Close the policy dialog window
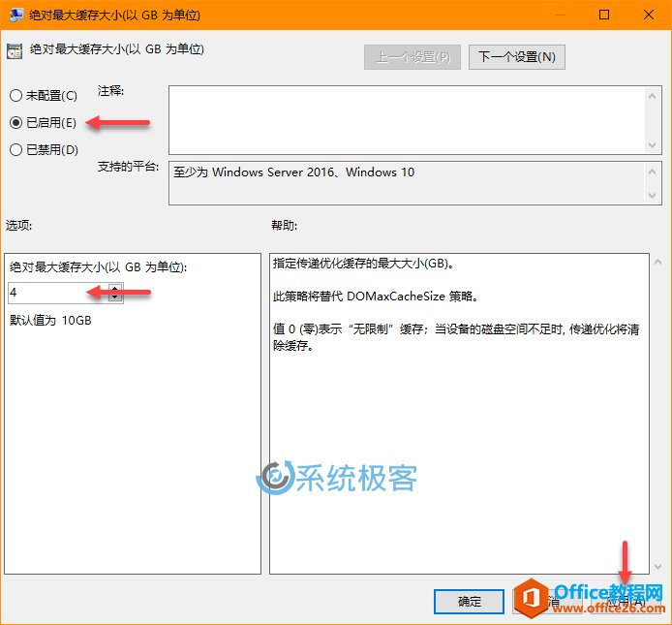The width and height of the screenshot is (672, 625). (x=649, y=15)
